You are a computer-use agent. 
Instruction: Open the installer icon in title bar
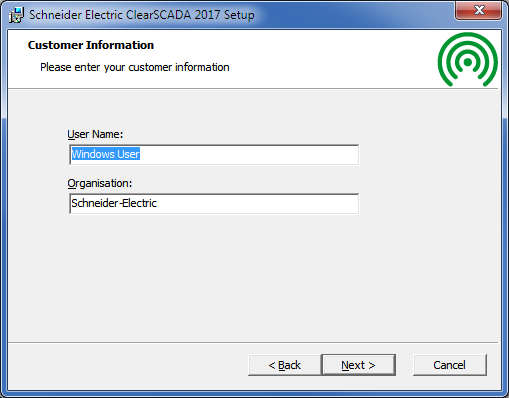16,15
